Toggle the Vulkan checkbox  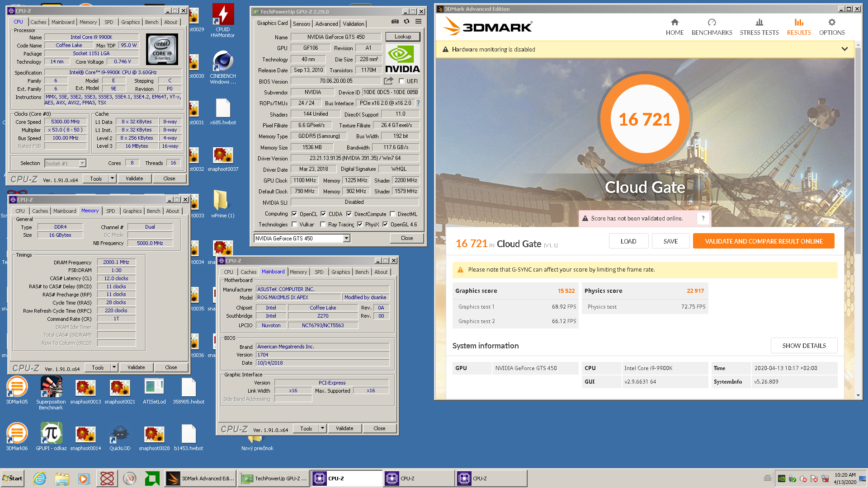[294, 225]
